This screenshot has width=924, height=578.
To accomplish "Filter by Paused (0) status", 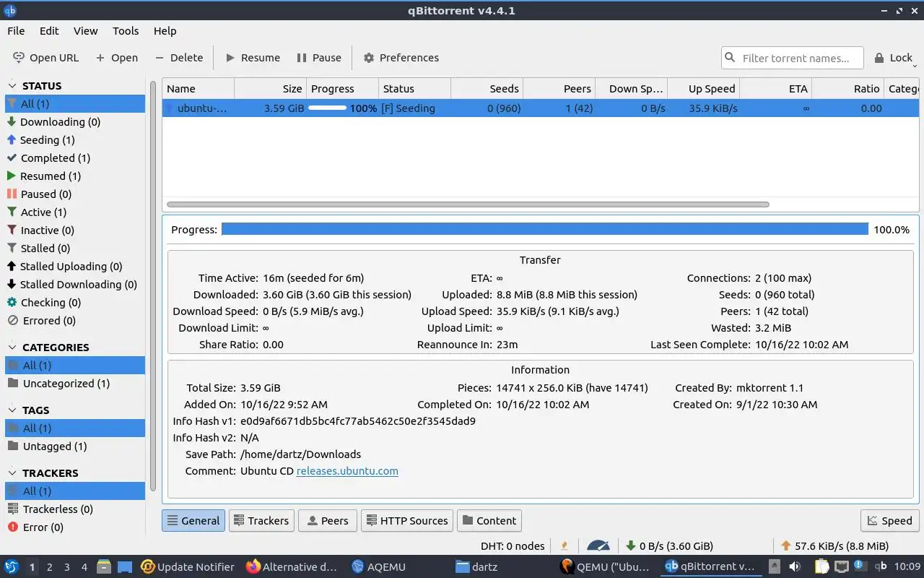I will (75, 194).
